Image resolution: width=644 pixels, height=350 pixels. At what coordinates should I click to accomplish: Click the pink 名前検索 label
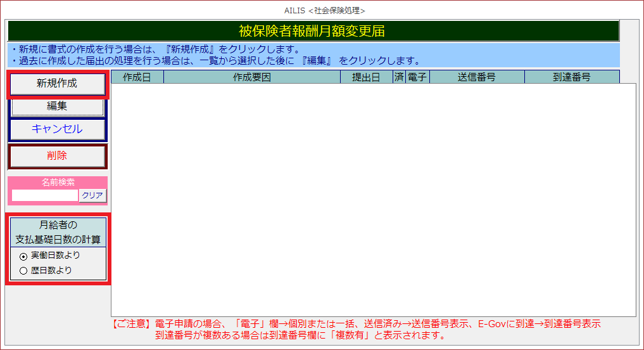(x=58, y=183)
